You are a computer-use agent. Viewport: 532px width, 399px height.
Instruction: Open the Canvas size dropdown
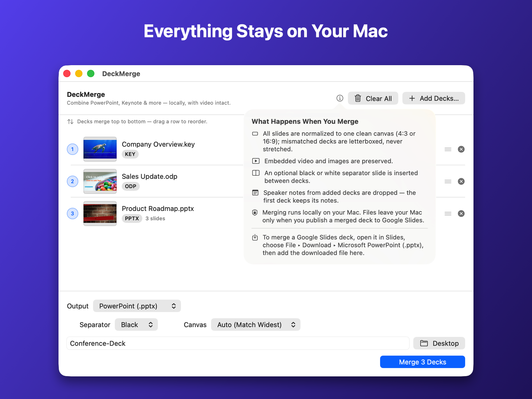click(256, 325)
